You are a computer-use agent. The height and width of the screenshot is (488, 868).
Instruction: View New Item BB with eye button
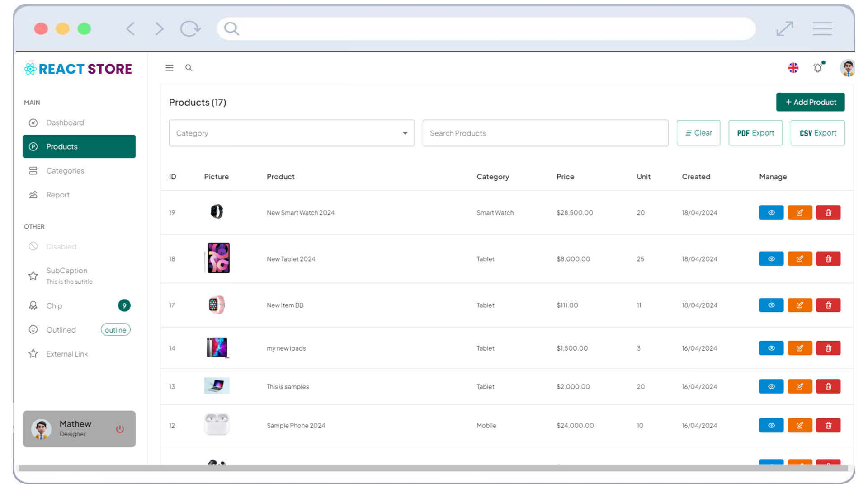[x=771, y=305]
